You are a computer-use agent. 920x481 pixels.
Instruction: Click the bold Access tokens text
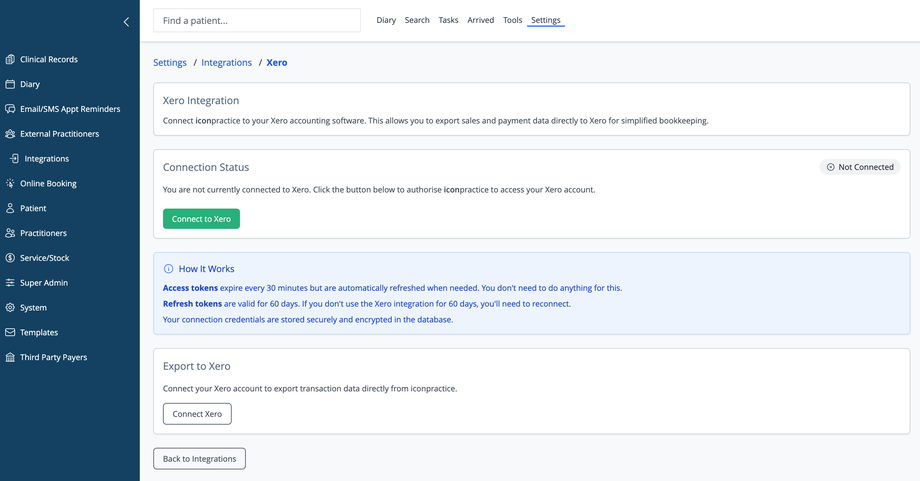(x=190, y=288)
